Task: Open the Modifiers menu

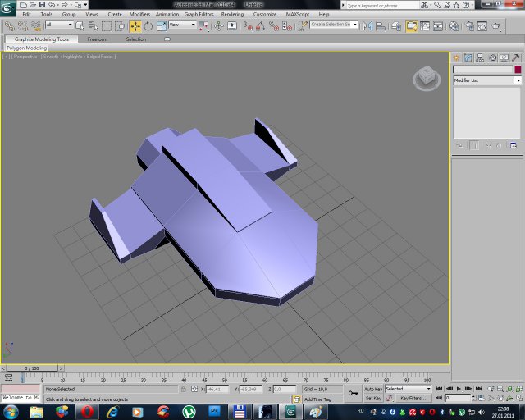Action: [139, 14]
